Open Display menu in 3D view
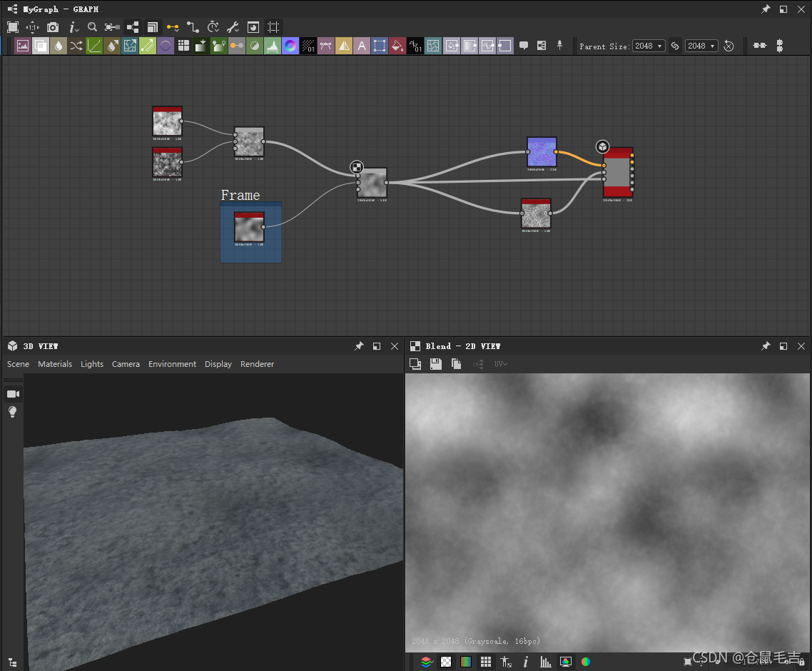This screenshot has width=812, height=671. click(218, 364)
